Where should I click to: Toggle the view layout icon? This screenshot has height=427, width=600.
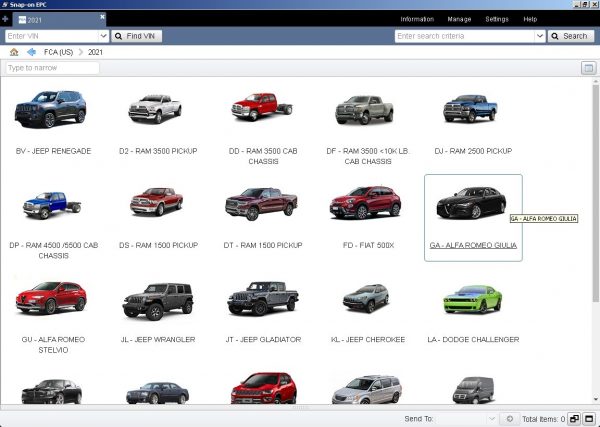pyautogui.click(x=588, y=68)
